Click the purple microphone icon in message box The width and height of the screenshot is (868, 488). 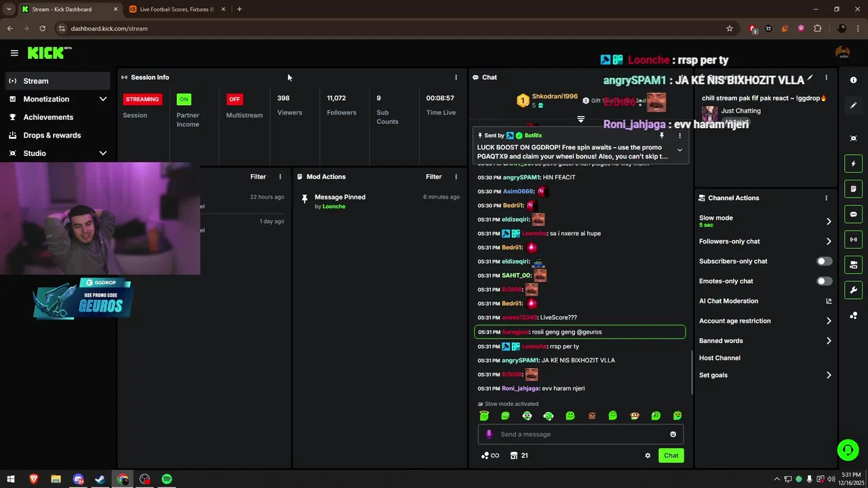coord(489,434)
